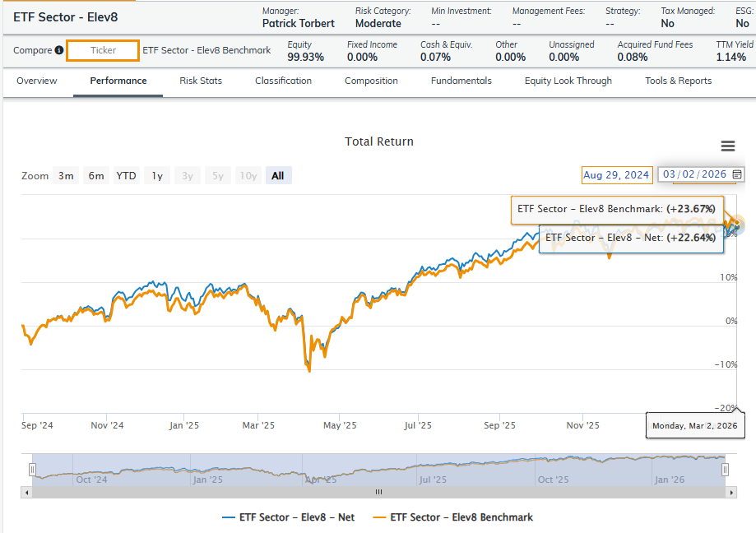The height and width of the screenshot is (533, 756).
Task: Toggle the ETF Sector - Elev8 - Net series
Action: pyautogui.click(x=288, y=517)
